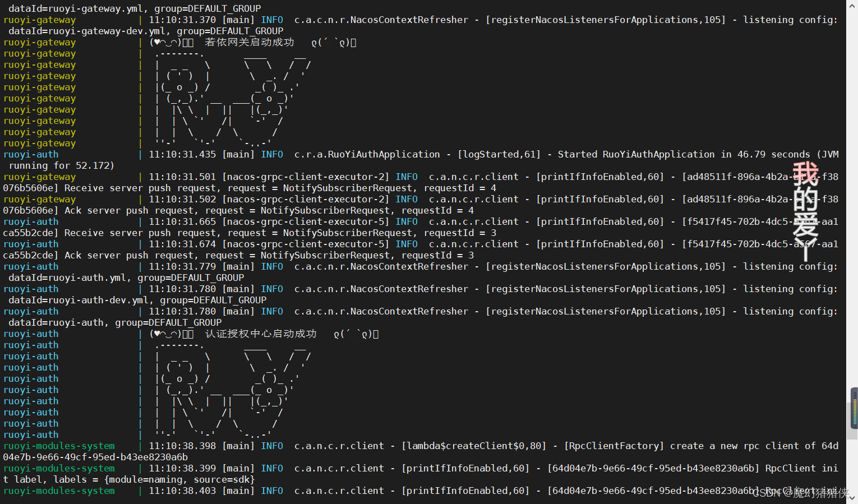Click the text '[logStarted,61]'

pos(499,154)
